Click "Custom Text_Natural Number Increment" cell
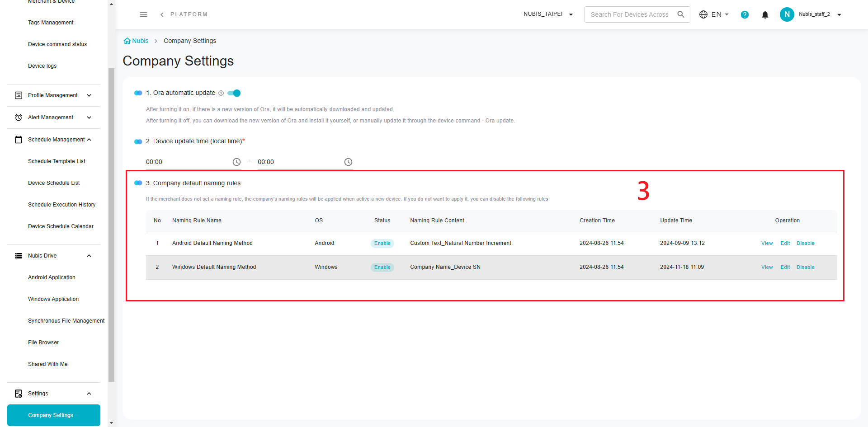The width and height of the screenshot is (868, 427). coord(461,243)
